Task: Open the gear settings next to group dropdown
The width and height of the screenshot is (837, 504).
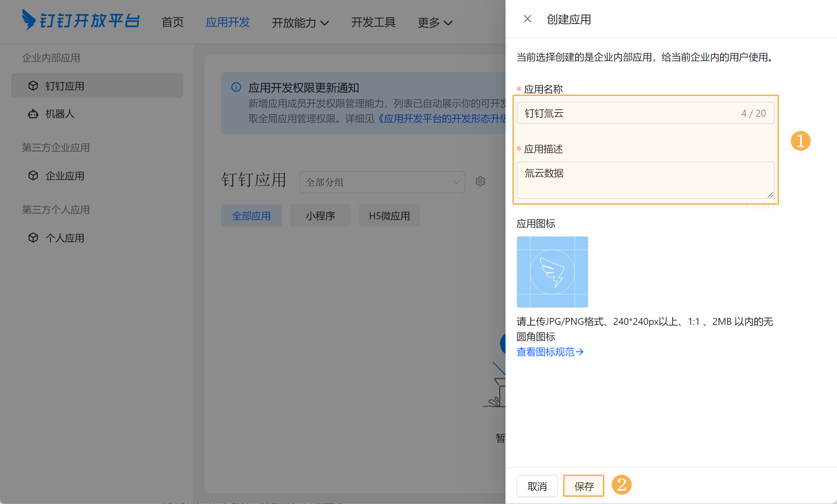Action: pos(480,181)
